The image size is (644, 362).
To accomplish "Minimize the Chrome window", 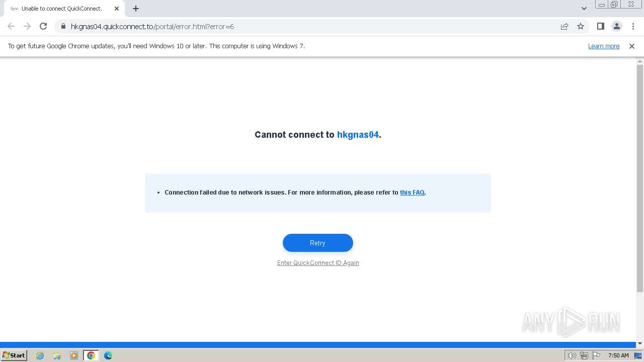I will click(601, 5).
